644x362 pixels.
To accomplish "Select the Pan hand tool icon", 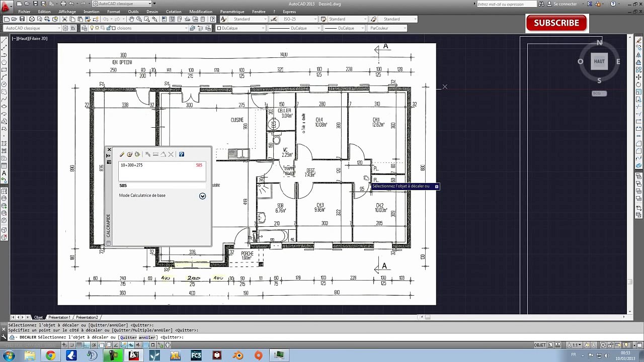I will point(132,19).
